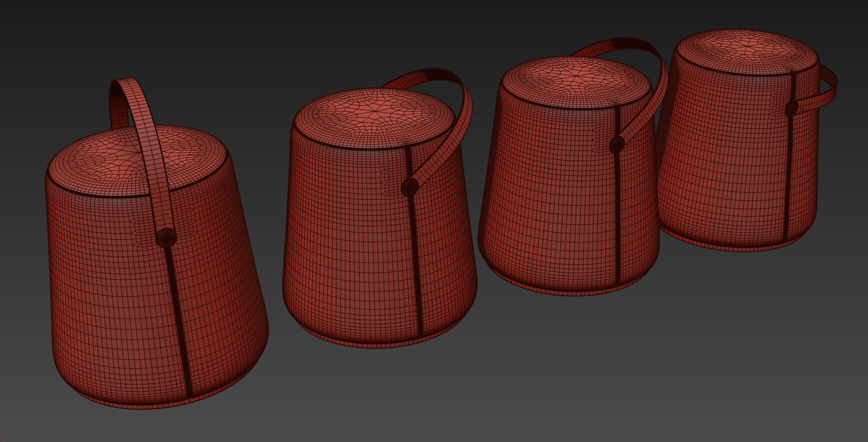868x442 pixels.
Task: Select the rightmost bucket's lid top
Action: click(x=747, y=51)
